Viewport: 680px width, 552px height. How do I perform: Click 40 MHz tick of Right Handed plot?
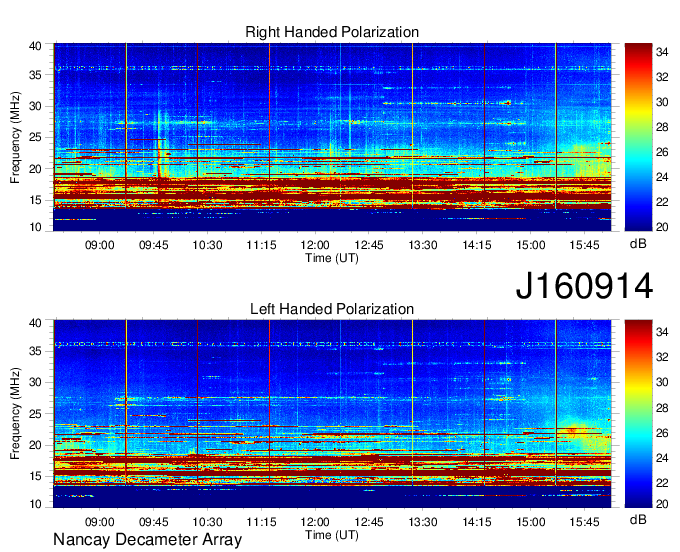click(x=35, y=46)
